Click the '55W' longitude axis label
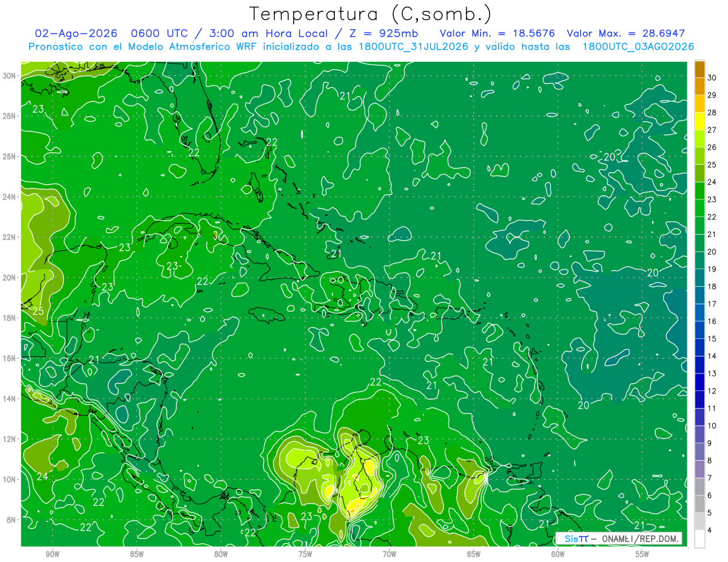 pos(642,554)
